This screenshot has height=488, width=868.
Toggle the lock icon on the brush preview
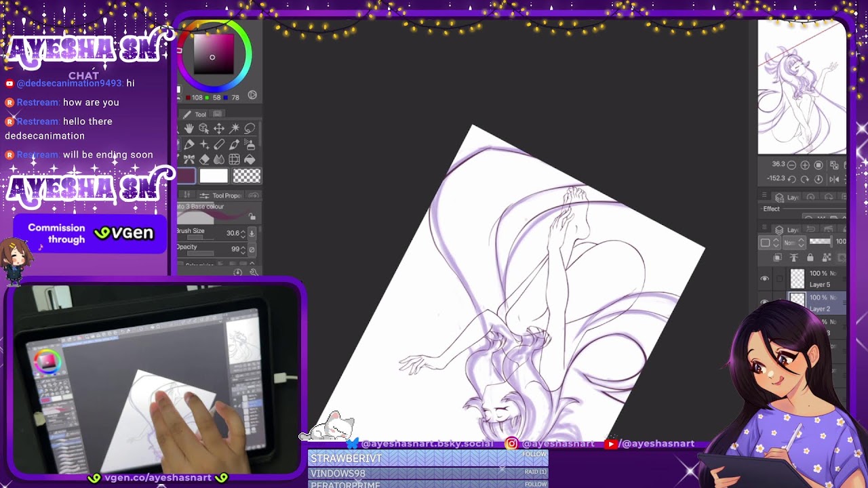click(x=252, y=217)
